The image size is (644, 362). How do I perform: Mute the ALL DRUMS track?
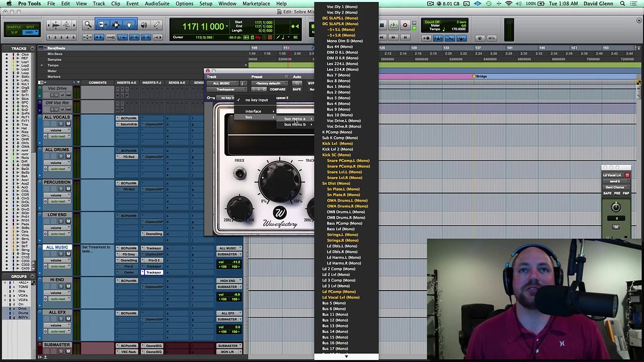click(68, 156)
